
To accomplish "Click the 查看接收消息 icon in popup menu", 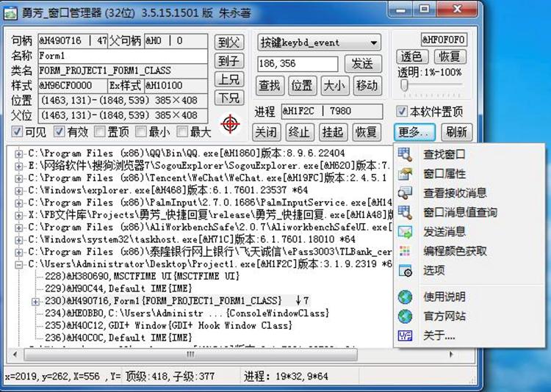I will tap(405, 193).
